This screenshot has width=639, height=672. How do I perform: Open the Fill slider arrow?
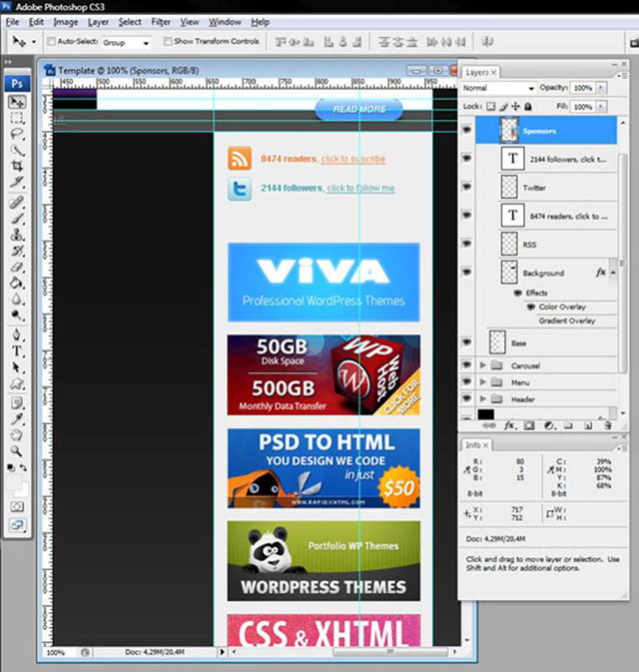601,106
